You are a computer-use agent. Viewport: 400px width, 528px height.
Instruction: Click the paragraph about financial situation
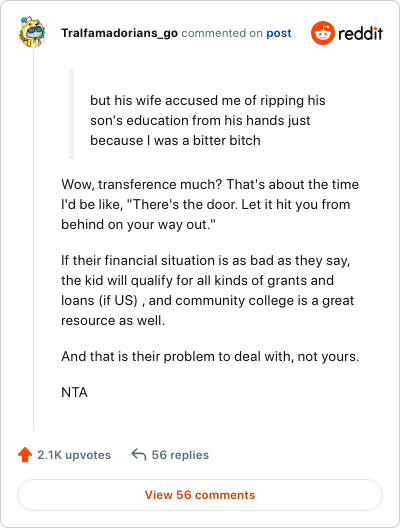coord(207,290)
